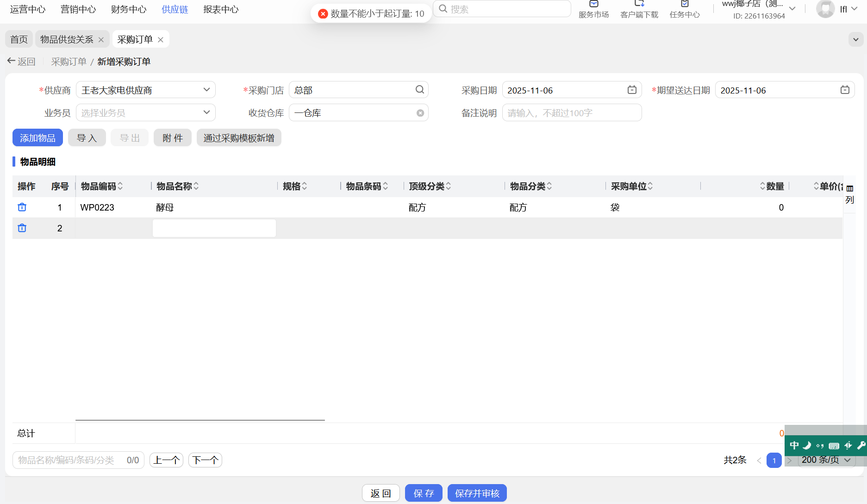Open column settings icon
867x504 pixels.
pos(849,189)
